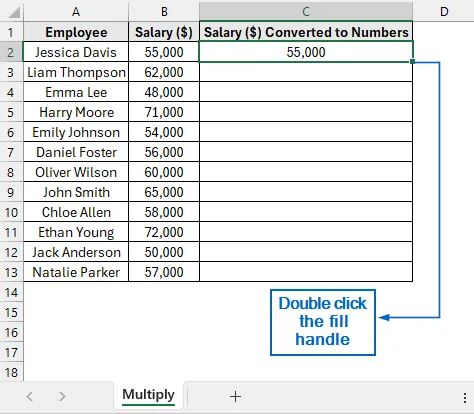The image size is (474, 414).
Task: Select empty cell C3 beside Liam Thompson
Action: click(x=306, y=72)
